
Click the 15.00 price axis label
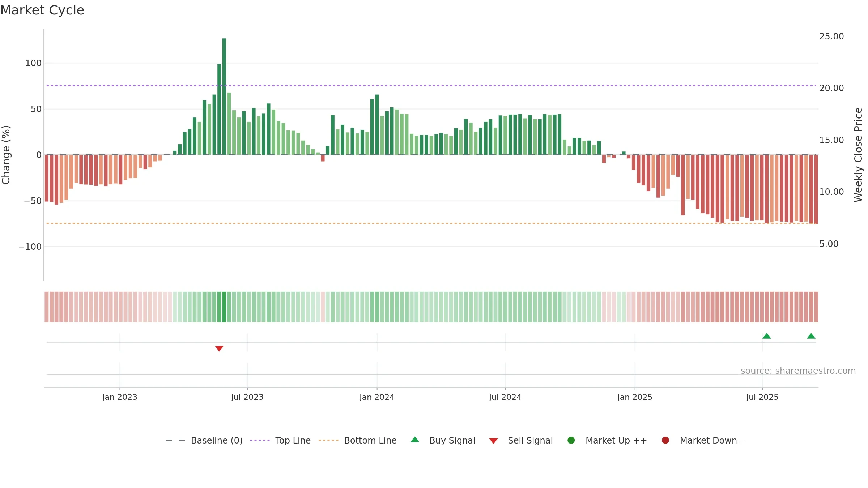click(831, 140)
